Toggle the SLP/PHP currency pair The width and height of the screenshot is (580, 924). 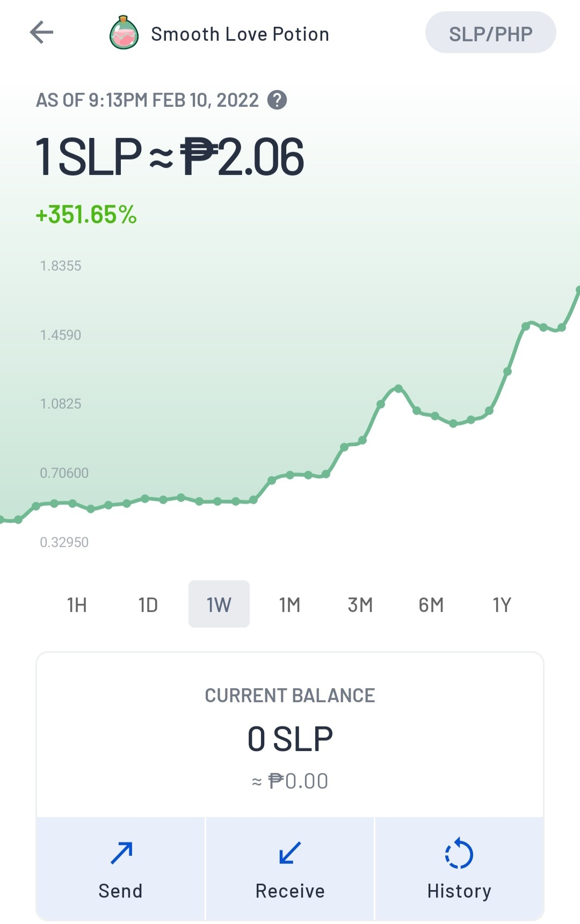click(490, 32)
